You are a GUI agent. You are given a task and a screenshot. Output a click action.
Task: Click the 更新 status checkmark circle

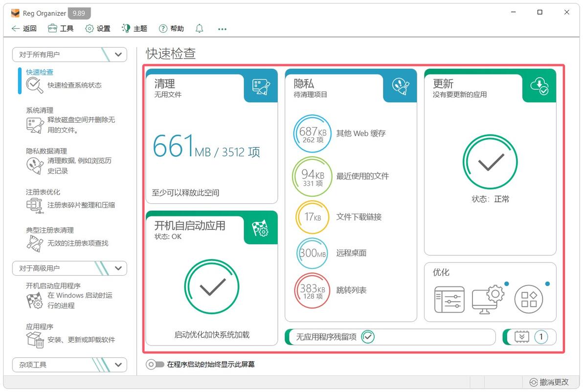490,162
